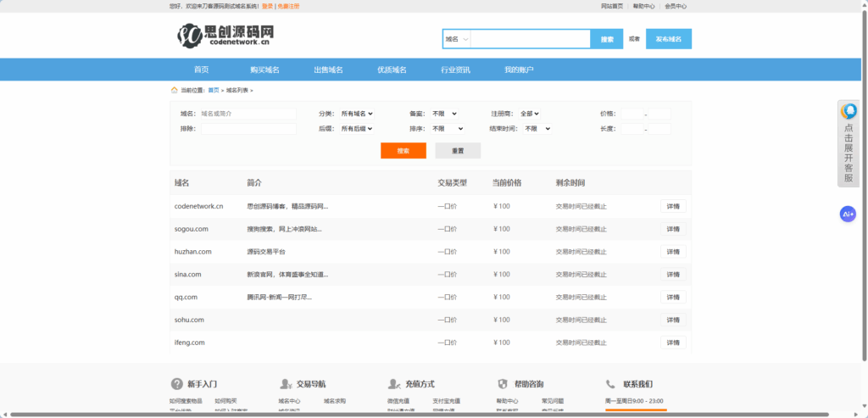Open the customer service bell icon
This screenshot has width=868, height=418.
pos(849,111)
